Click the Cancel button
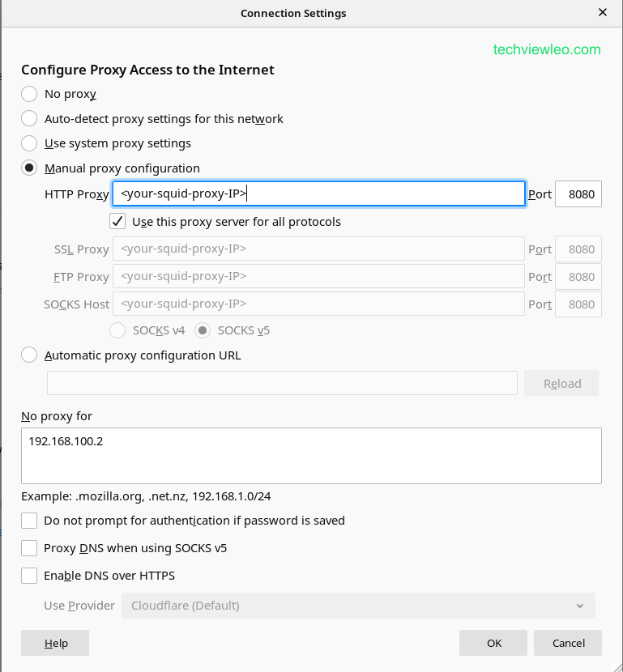623x672 pixels. pos(568,643)
